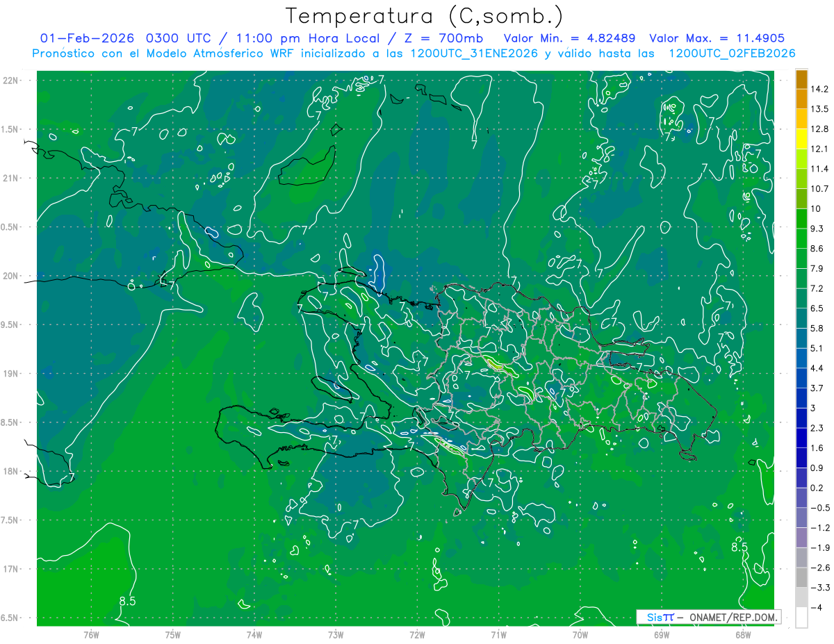
Task: Click the 'SisTT - ONAMET/REP.DOM.' credit box
Action: [709, 617]
